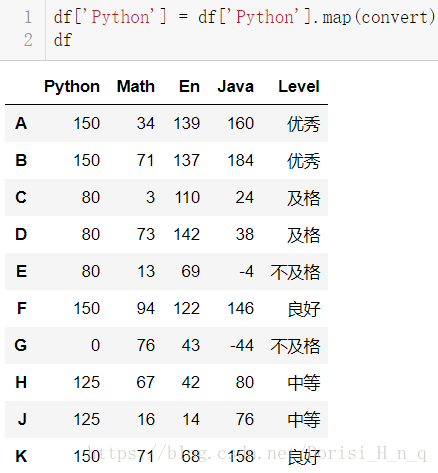This screenshot has height=473, width=438.
Task: Click line number 2 in gutter
Action: tap(28, 40)
